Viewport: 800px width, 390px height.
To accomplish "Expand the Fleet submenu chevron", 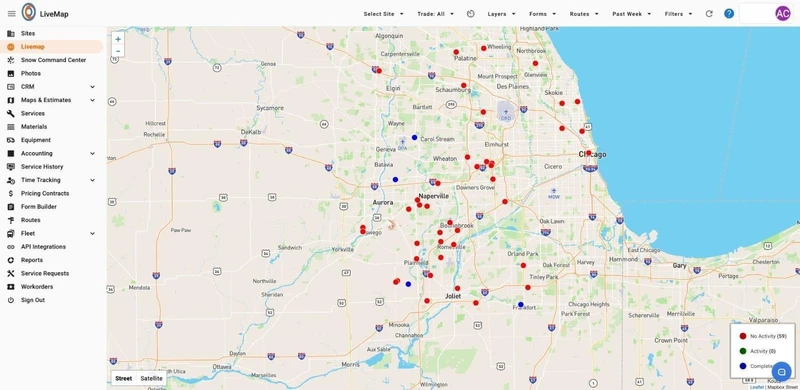I will pos(92,233).
